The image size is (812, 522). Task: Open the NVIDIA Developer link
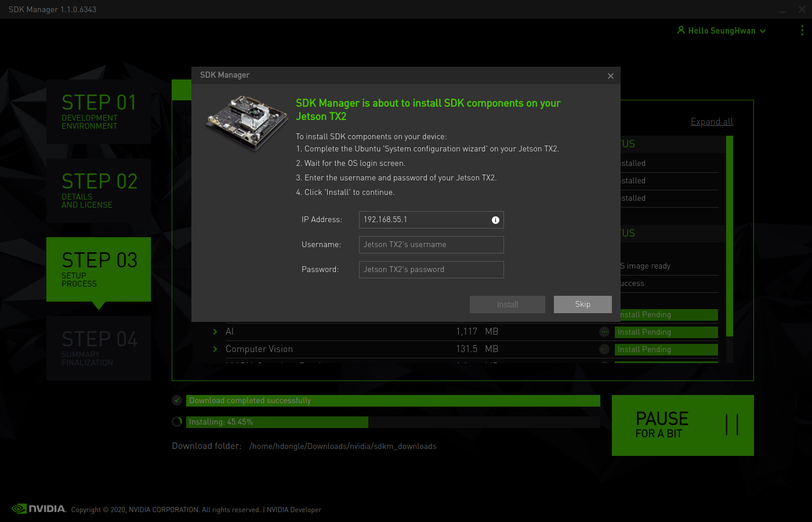(294, 510)
